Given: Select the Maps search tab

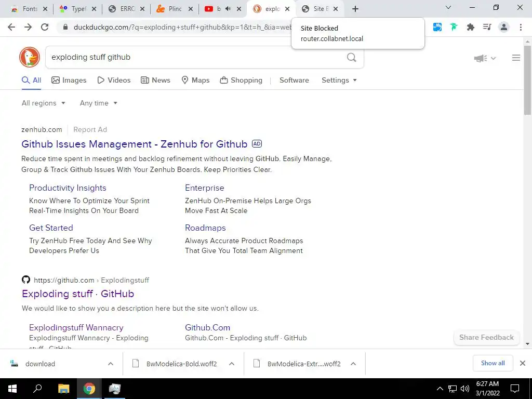Looking at the screenshot, I should [x=195, y=81].
